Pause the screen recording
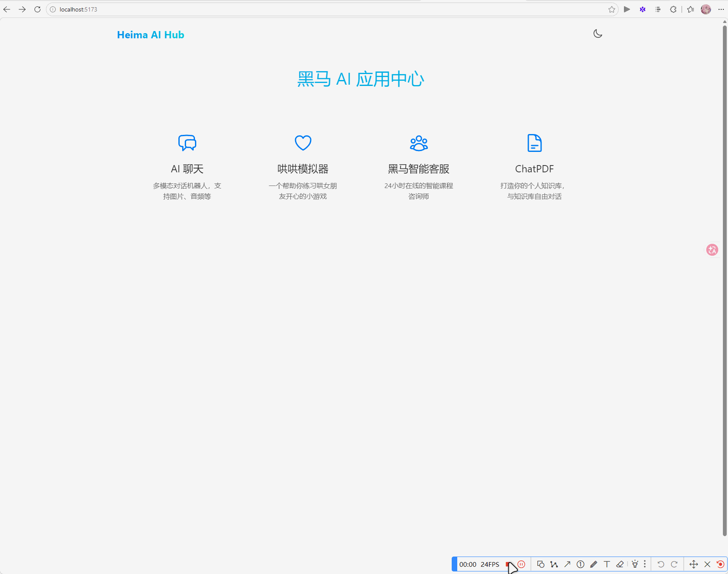 [x=522, y=564]
